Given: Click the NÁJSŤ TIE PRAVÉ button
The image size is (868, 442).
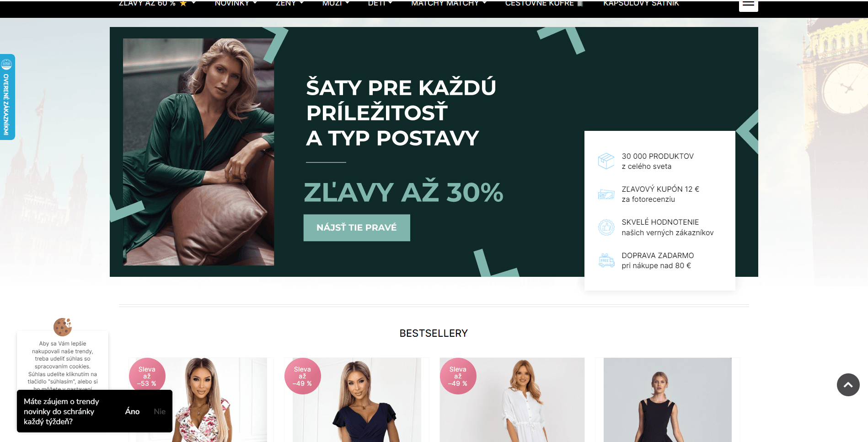Looking at the screenshot, I should point(357,227).
